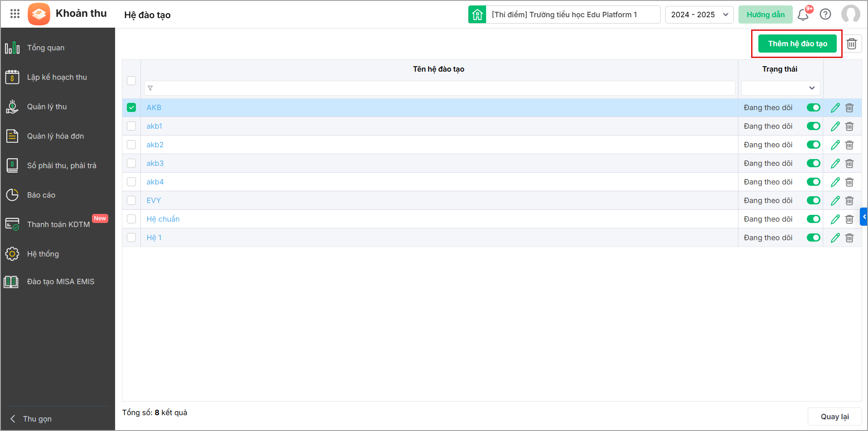Click the green school home icon
868x431 pixels.
[x=477, y=15]
